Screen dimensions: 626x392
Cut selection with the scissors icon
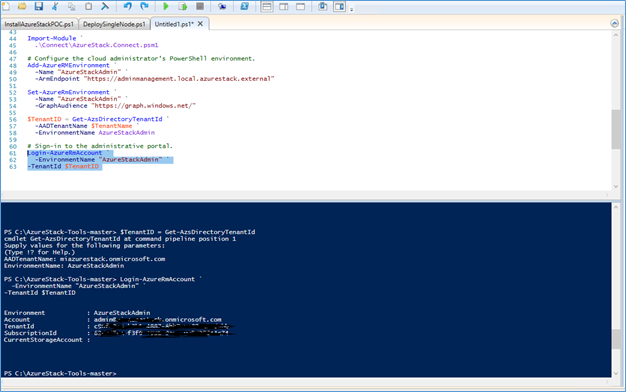[55, 6]
